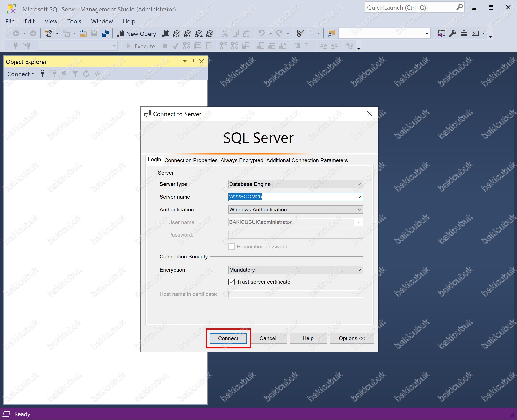This screenshot has height=420, width=517.
Task: Close the Object Explorer panel
Action: (x=202, y=61)
